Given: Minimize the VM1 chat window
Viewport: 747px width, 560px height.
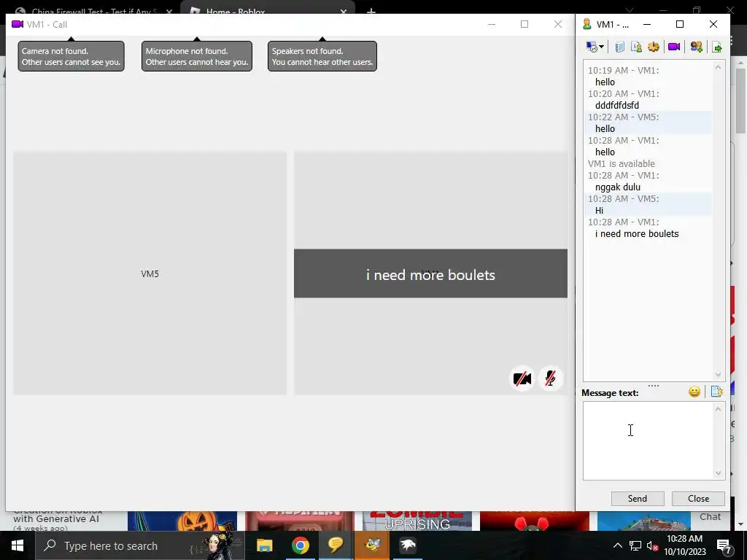Looking at the screenshot, I should pos(647,24).
